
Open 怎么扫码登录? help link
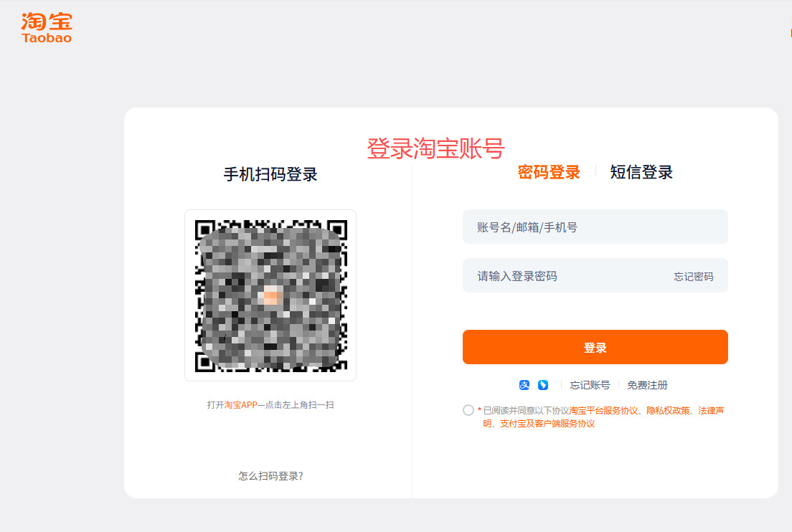click(x=270, y=475)
